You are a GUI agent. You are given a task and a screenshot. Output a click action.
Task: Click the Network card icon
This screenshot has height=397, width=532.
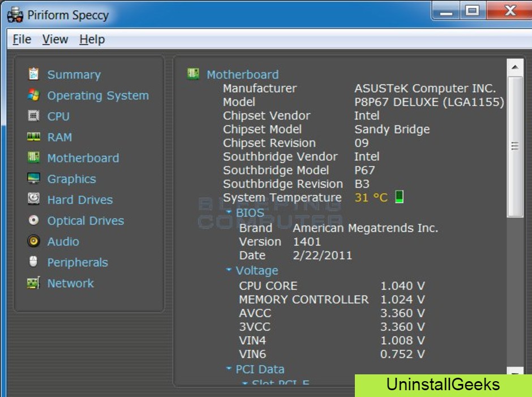[x=33, y=283]
